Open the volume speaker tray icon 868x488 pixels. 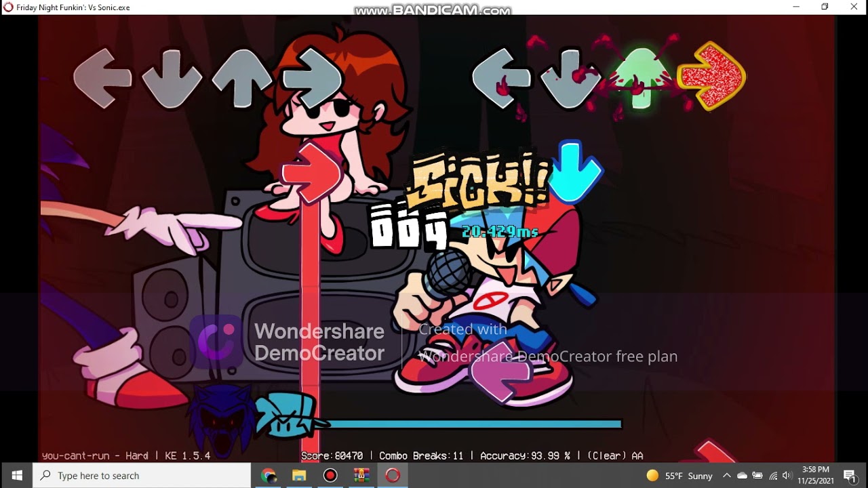[787, 476]
